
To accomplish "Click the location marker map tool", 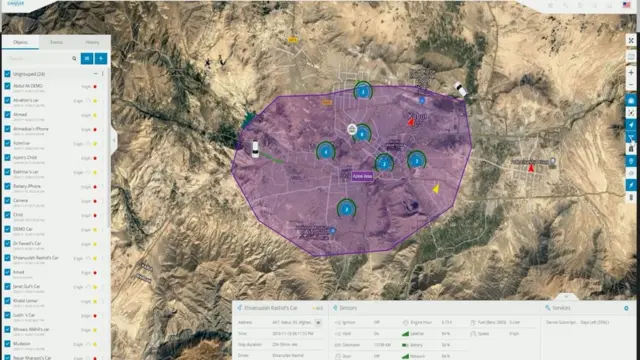I will click(x=631, y=161).
